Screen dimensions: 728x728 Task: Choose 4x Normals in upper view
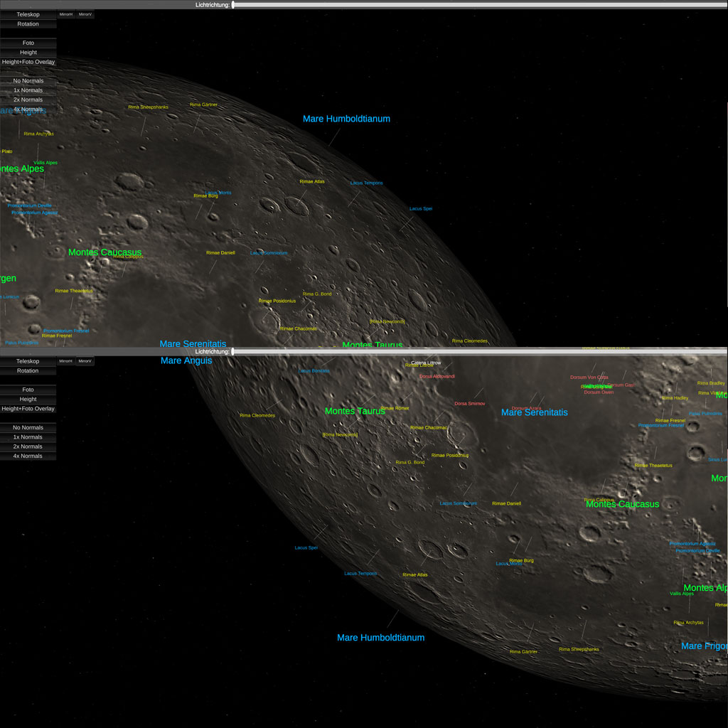28,109
